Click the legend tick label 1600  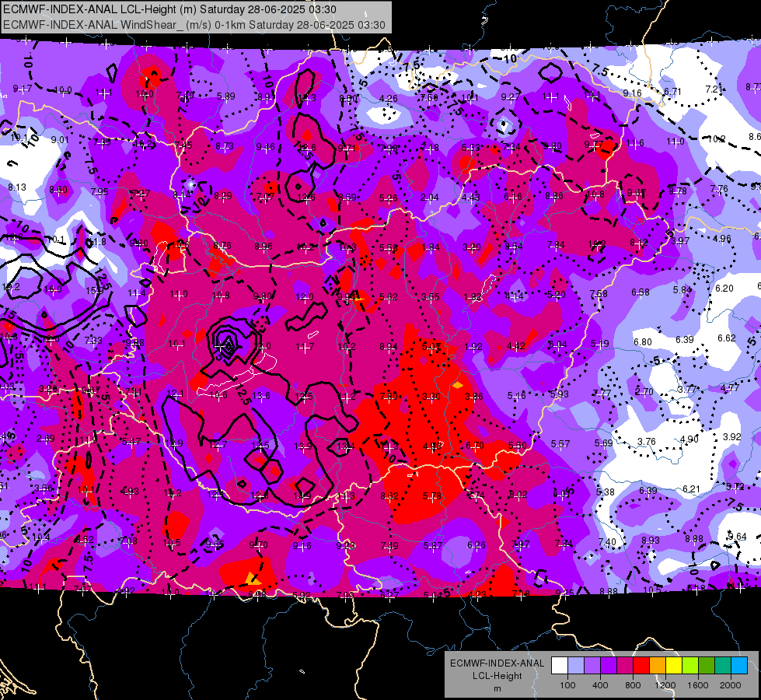[698, 685]
